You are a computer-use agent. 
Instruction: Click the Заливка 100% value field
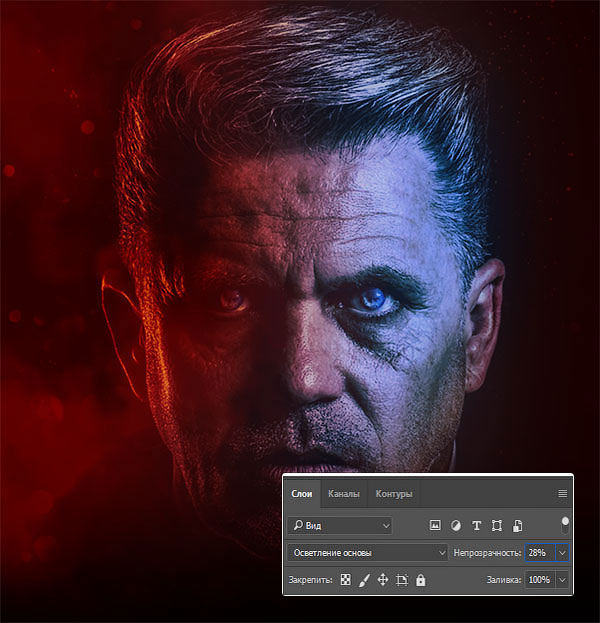540,580
